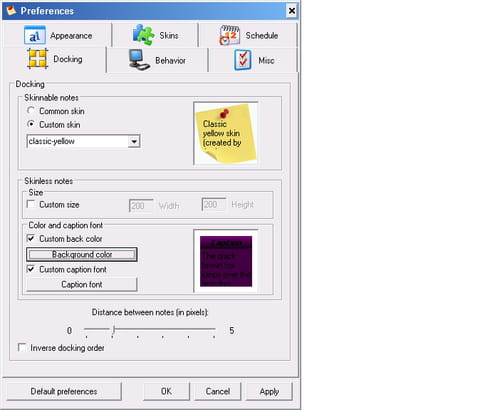This screenshot has width=500, height=410.
Task: Click the Skins puzzle piece icon
Action: tap(143, 35)
